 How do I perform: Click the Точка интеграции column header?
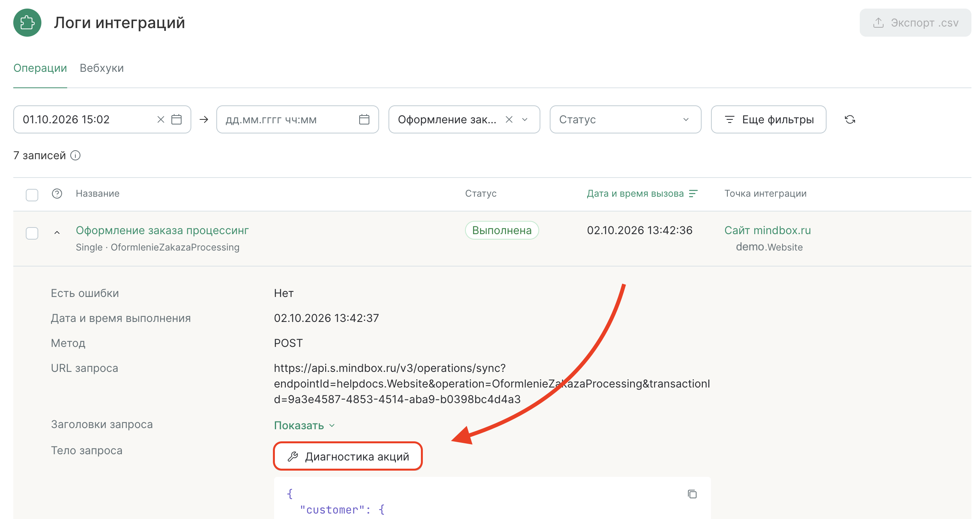click(765, 194)
